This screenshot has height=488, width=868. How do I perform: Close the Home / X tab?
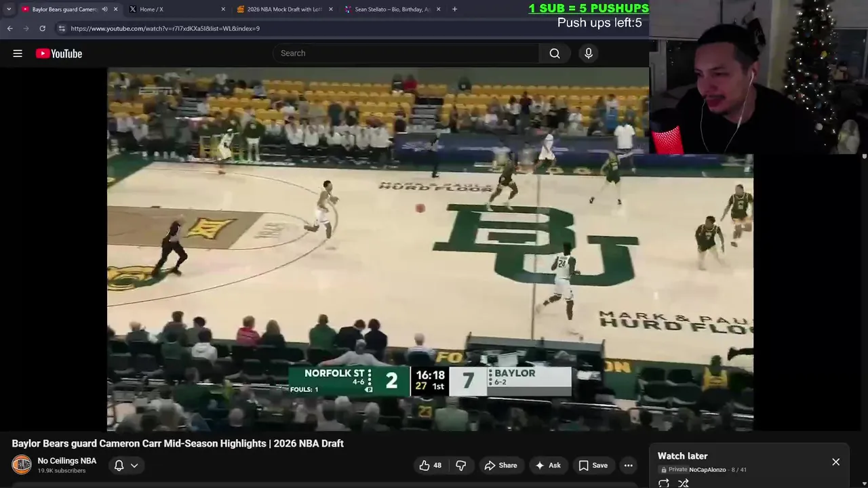click(223, 9)
